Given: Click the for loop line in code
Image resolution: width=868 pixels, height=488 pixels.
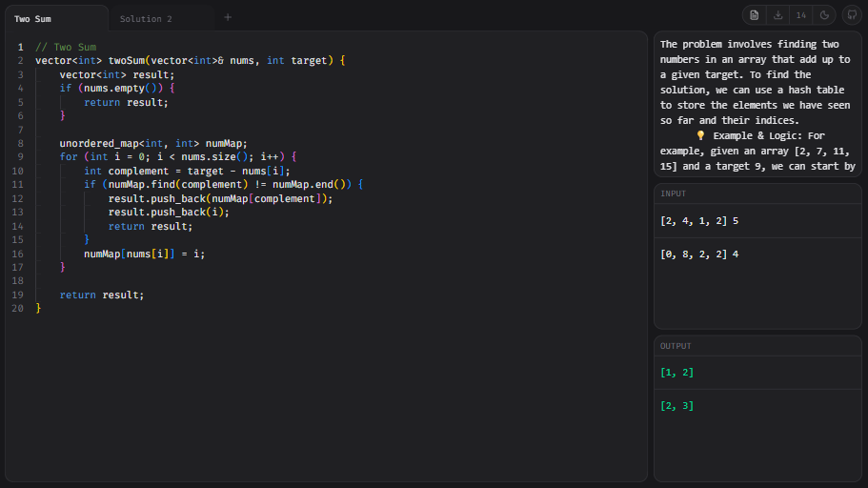Looking at the screenshot, I should 177,156.
